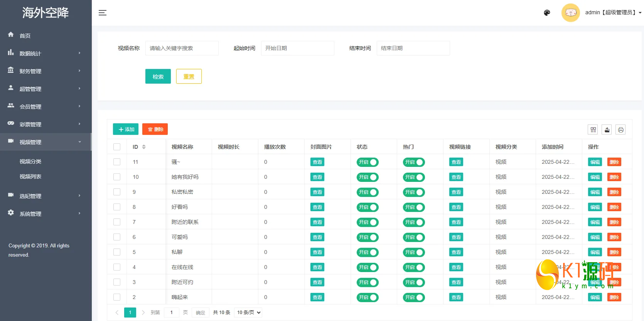Click the 开始日期 date field

(x=298, y=48)
